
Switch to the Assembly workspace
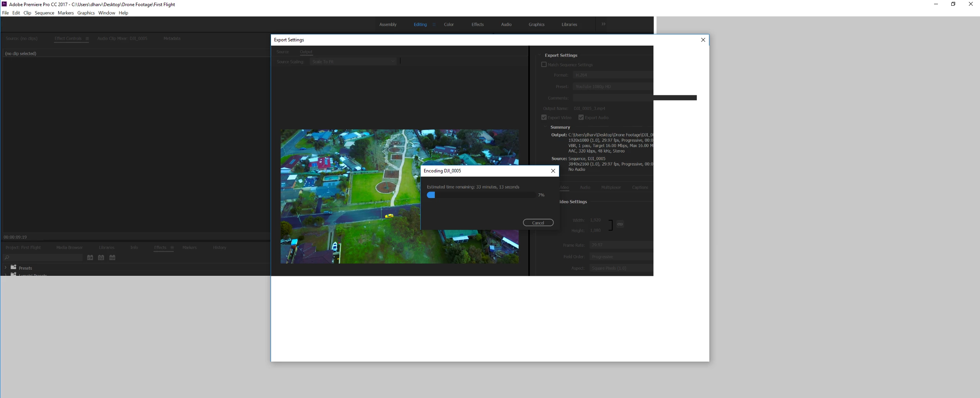(388, 25)
